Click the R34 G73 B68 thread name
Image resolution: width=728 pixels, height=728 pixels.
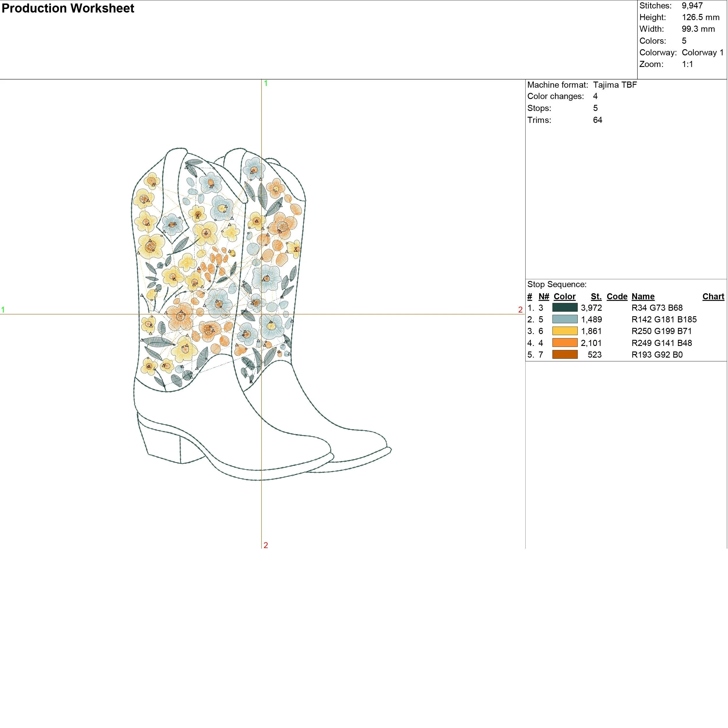tap(657, 308)
